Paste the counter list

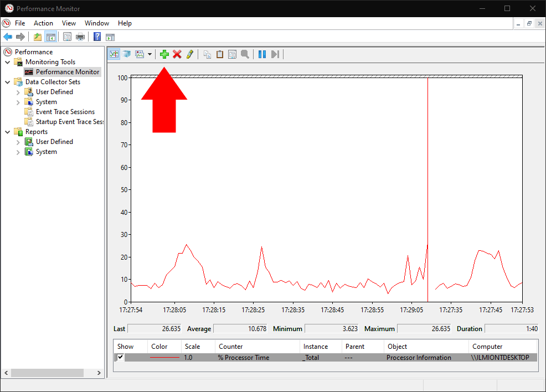pos(220,54)
